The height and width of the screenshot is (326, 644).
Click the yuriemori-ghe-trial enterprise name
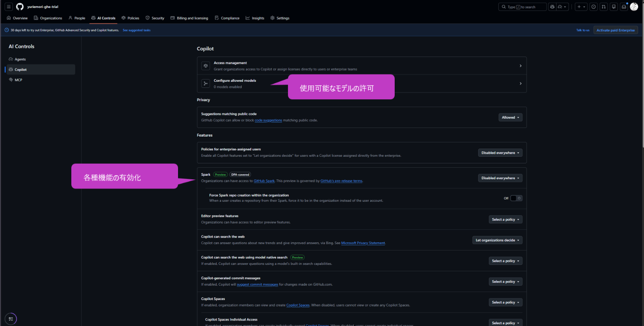[43, 7]
